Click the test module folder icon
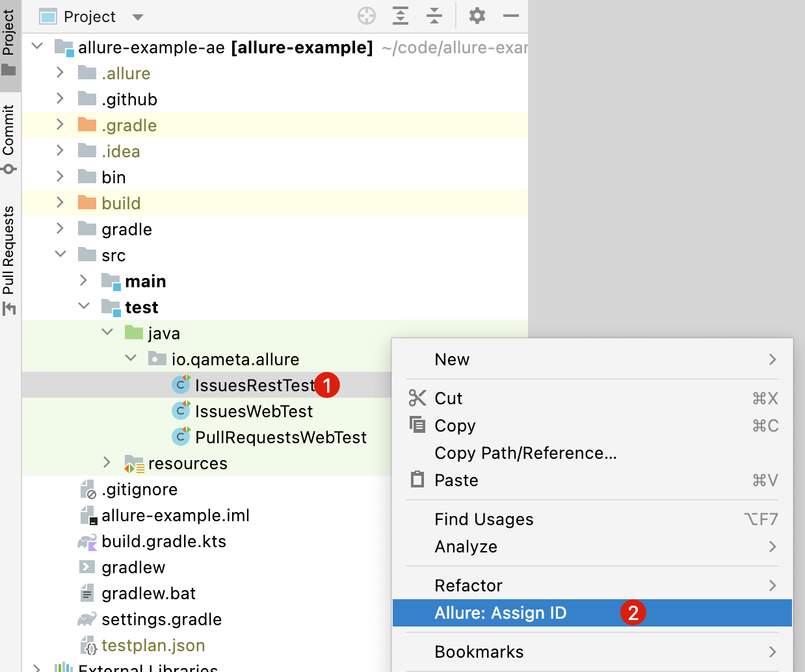Screen dimensions: 805x672 click(111, 307)
